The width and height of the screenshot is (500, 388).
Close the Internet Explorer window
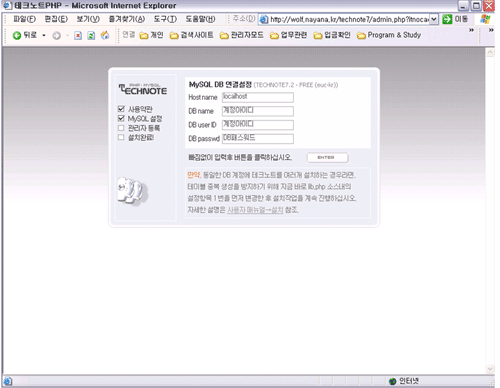(489, 6)
